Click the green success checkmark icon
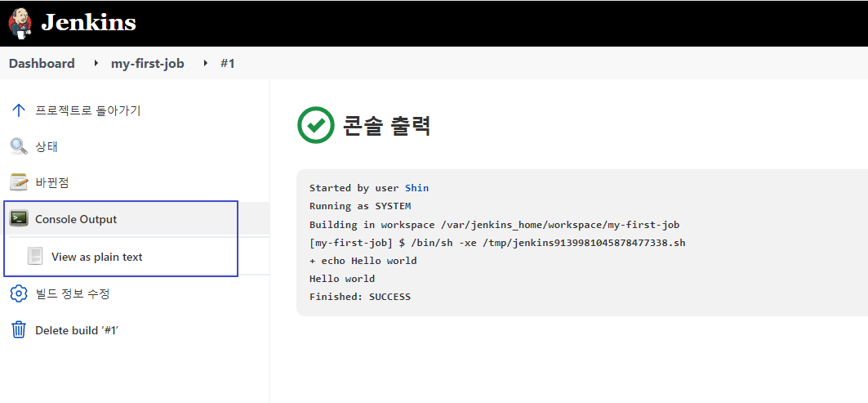 (x=315, y=125)
